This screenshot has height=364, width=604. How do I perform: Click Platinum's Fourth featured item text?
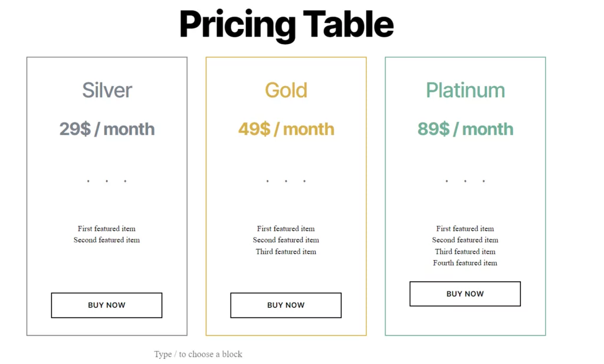[465, 263]
